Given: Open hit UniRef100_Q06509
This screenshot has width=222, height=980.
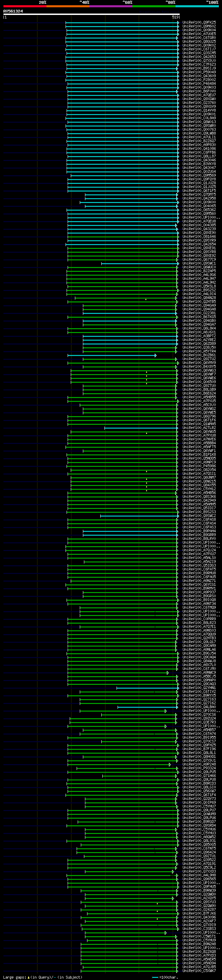Looking at the screenshot, I should click(199, 382).
